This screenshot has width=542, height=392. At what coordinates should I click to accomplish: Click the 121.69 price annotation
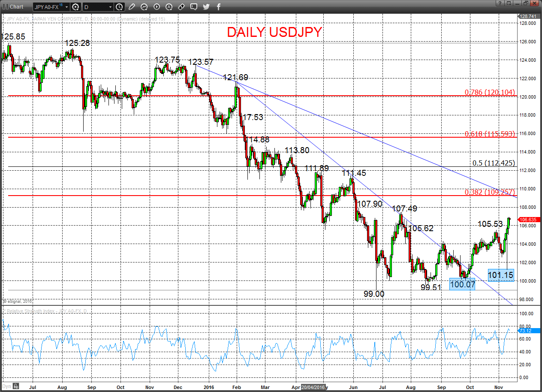point(235,78)
